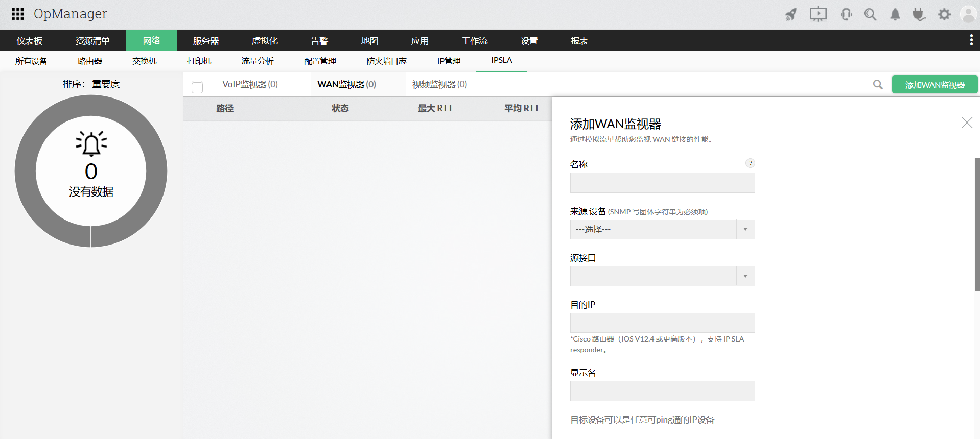This screenshot has width=980, height=439.
Task: Click the 没有数据 donut chart label
Action: point(91,192)
